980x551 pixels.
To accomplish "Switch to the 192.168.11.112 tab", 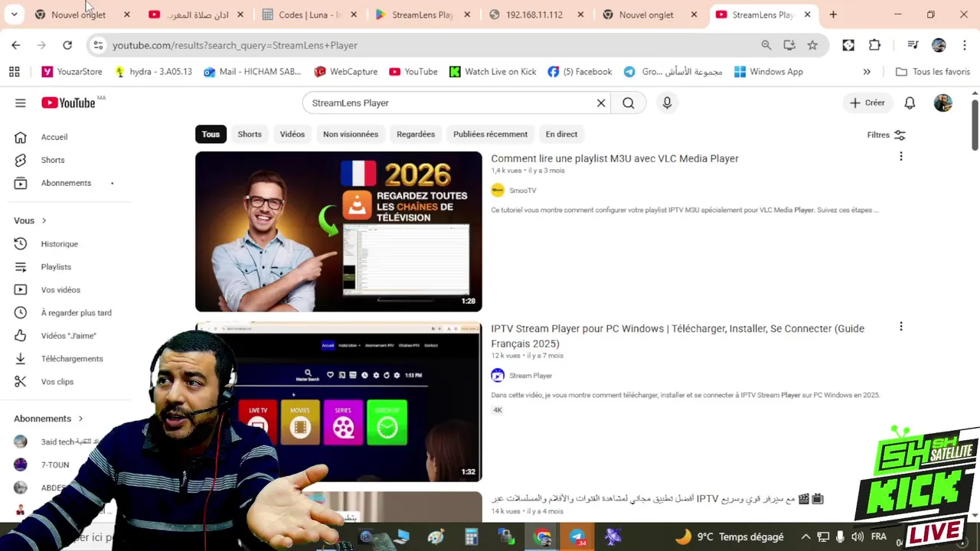I will click(x=534, y=15).
